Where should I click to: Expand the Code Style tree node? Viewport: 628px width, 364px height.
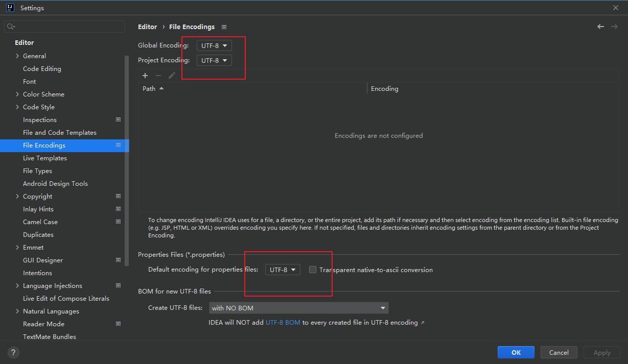coord(17,107)
